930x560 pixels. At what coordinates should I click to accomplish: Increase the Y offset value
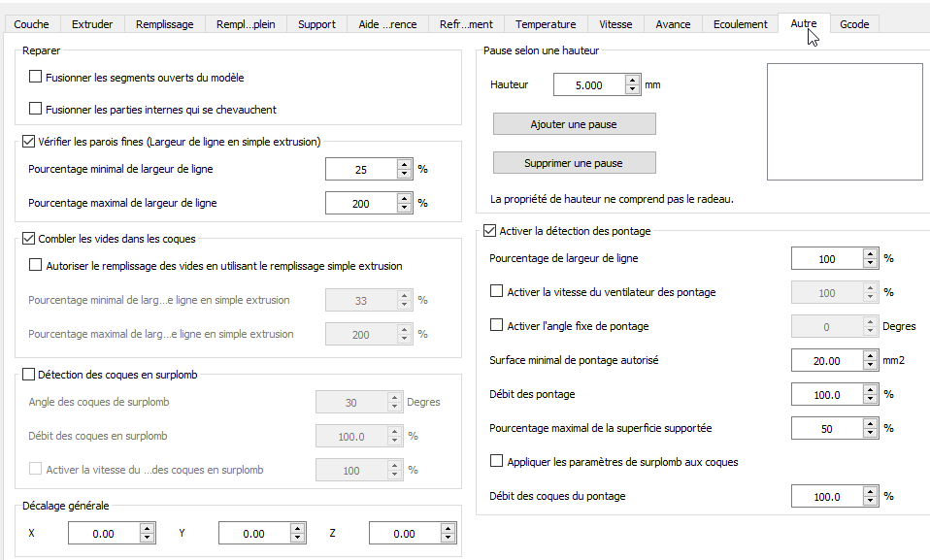click(298, 528)
